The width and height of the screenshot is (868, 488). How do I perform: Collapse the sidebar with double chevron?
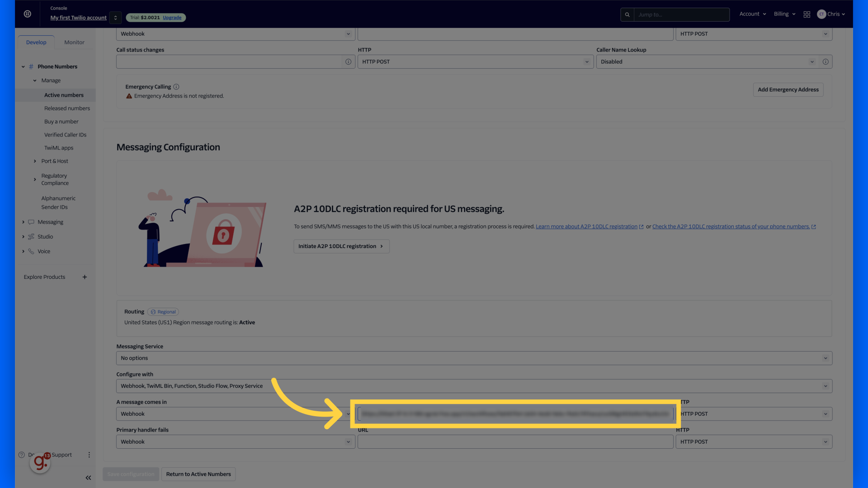click(x=88, y=478)
